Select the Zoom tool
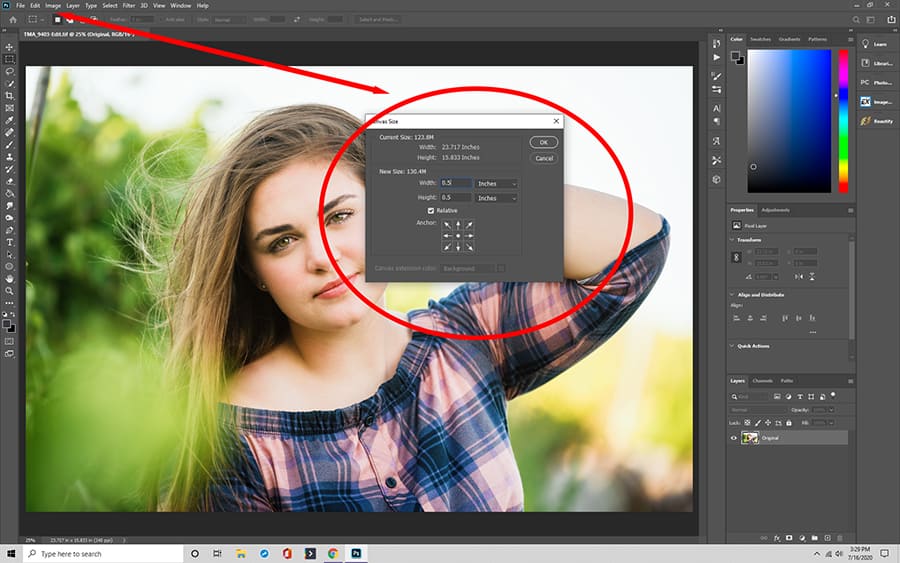 point(9,291)
